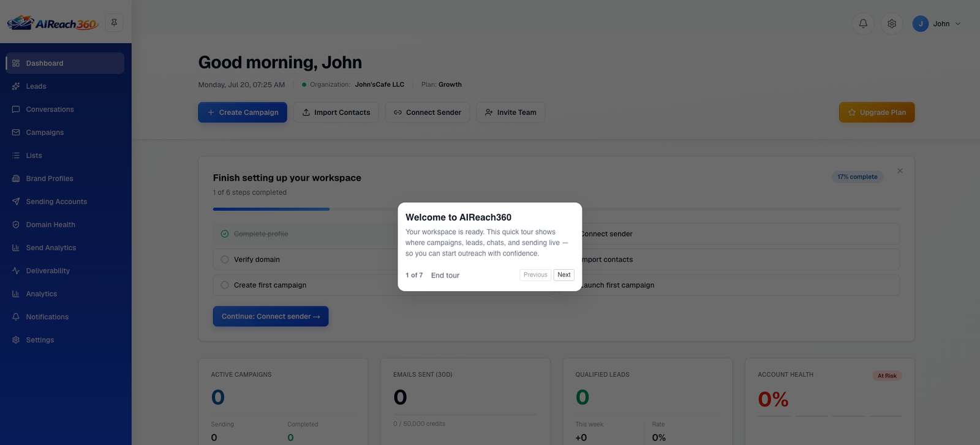Click the Notifications bell icon in sidebar
Screen dimensions: 980x445
click(x=16, y=317)
